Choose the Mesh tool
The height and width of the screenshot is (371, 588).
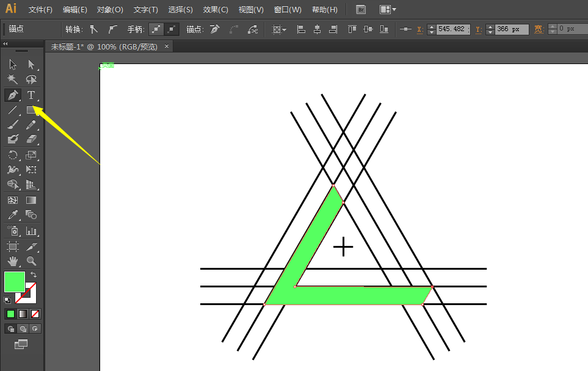click(13, 200)
